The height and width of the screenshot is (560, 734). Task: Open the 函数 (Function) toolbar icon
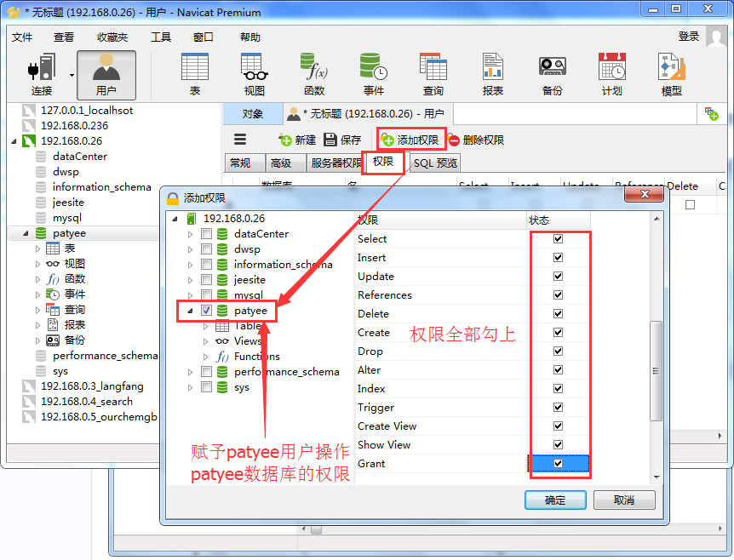point(314,74)
